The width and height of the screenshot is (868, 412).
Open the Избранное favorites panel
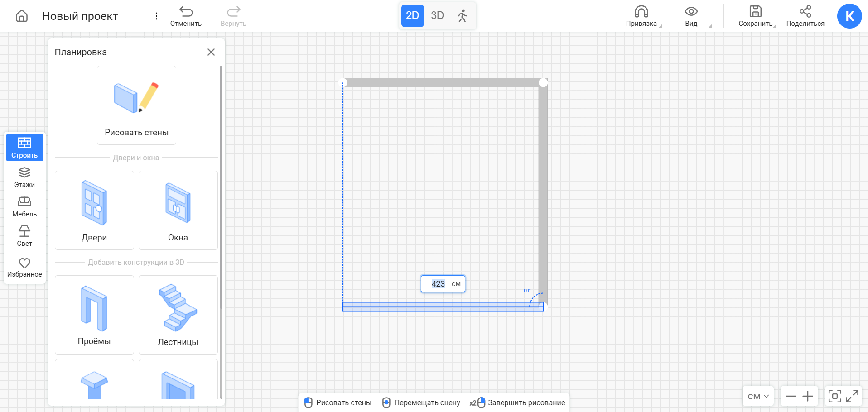[x=24, y=268]
